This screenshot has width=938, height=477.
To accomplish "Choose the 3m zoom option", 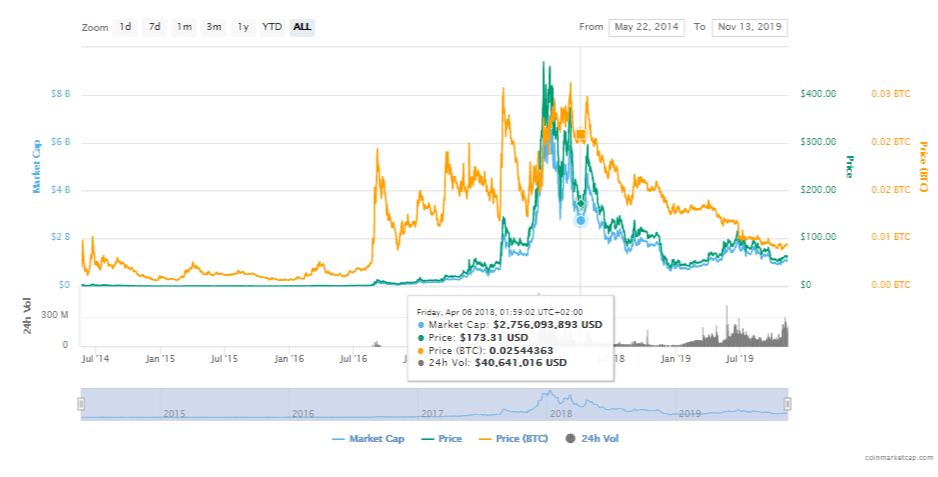I will 214,27.
